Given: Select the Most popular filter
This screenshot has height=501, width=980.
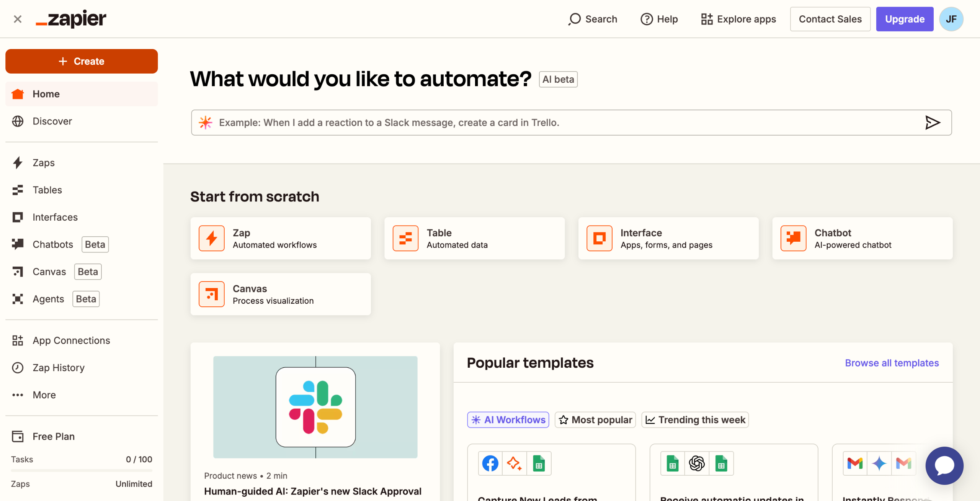Looking at the screenshot, I should coord(595,420).
